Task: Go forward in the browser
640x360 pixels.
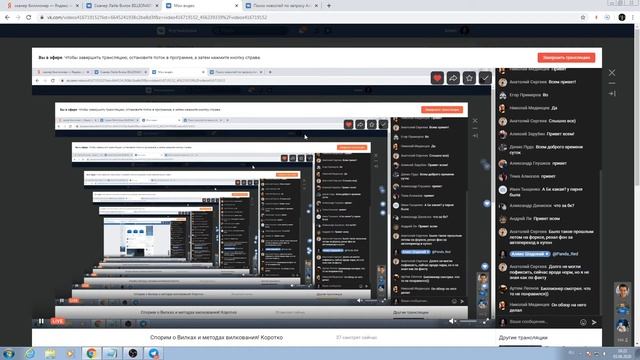Action: click(18, 18)
